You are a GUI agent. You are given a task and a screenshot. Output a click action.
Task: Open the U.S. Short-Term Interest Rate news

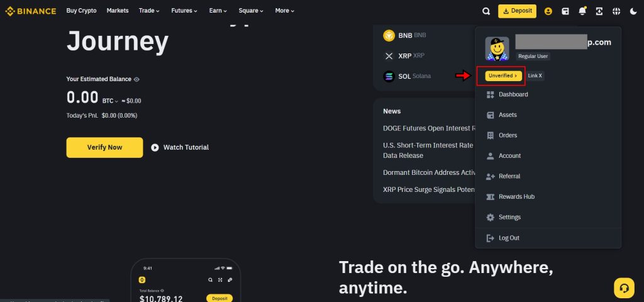(428, 150)
